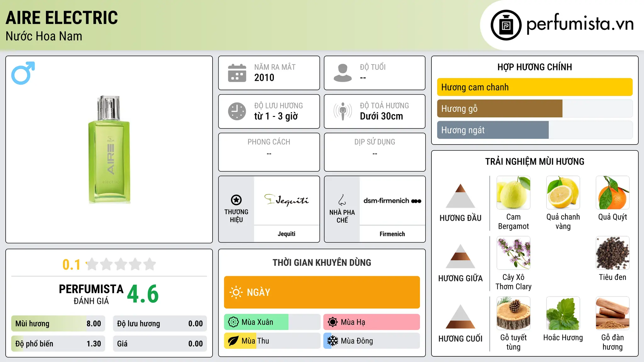
Task: Click the leaf icon for Mùa Thu
Action: tap(233, 341)
